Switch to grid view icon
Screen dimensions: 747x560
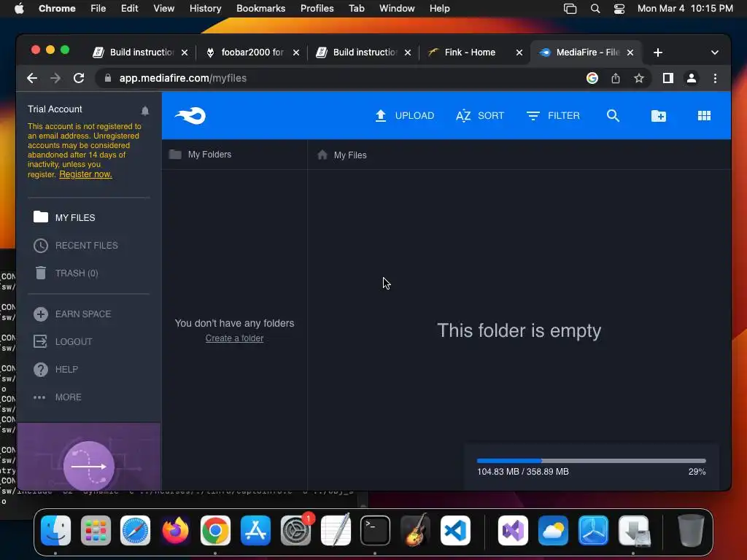(704, 116)
